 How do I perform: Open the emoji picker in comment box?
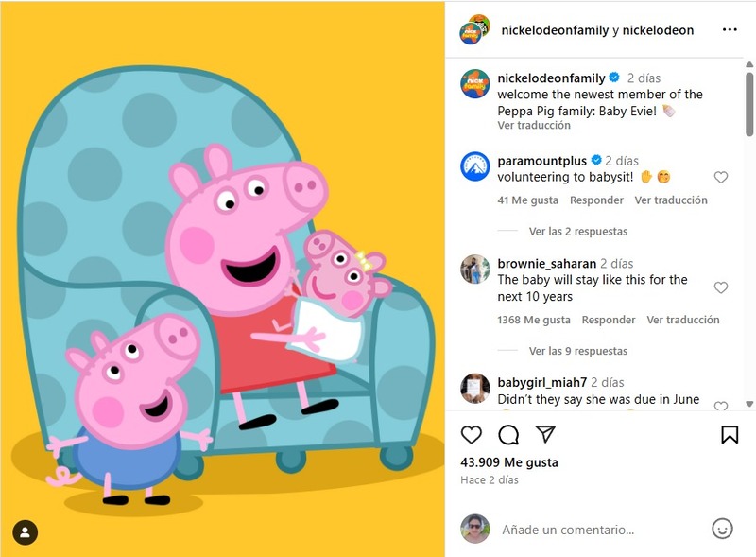(x=722, y=529)
